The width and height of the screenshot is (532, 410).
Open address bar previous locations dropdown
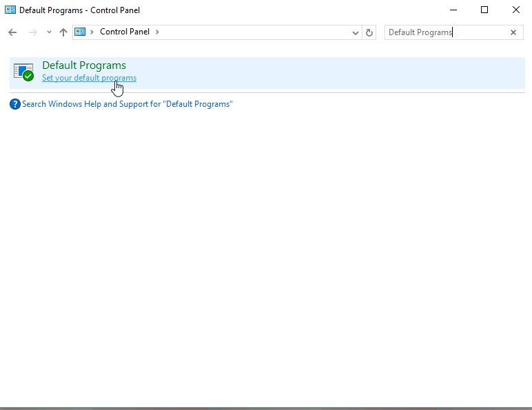pos(355,33)
